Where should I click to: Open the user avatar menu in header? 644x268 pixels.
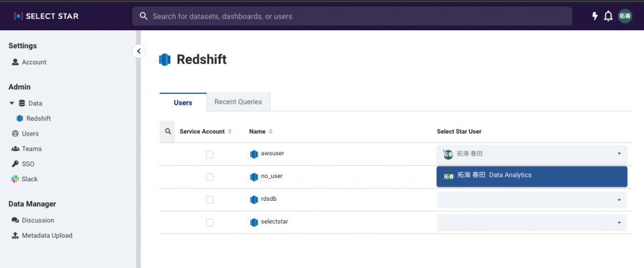point(625,16)
